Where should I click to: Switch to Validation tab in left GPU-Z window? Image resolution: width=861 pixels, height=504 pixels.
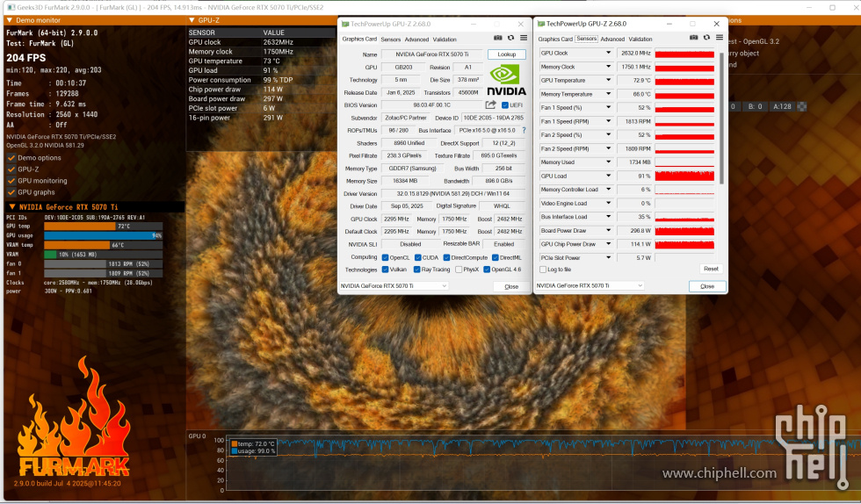(x=445, y=40)
